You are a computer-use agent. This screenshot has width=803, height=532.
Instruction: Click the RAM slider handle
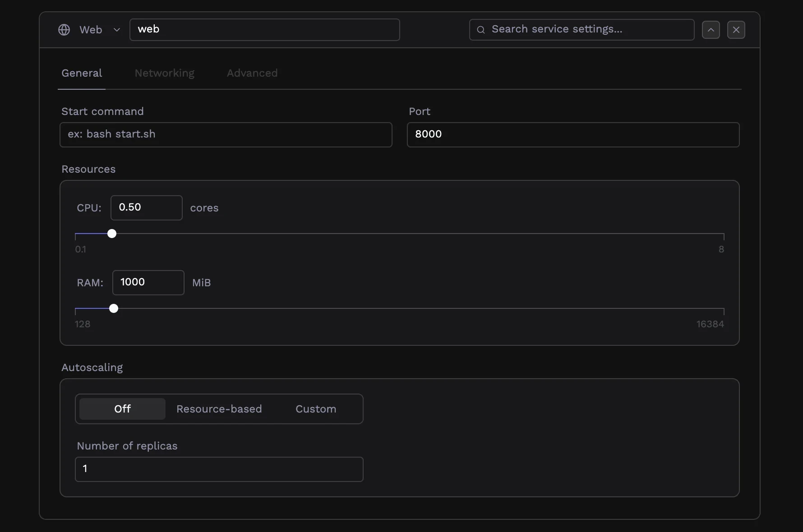113,308
